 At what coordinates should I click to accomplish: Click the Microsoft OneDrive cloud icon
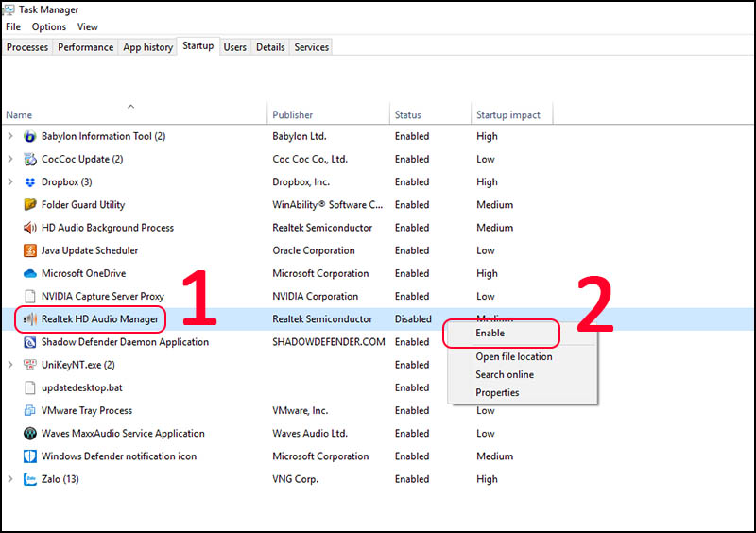tap(30, 273)
